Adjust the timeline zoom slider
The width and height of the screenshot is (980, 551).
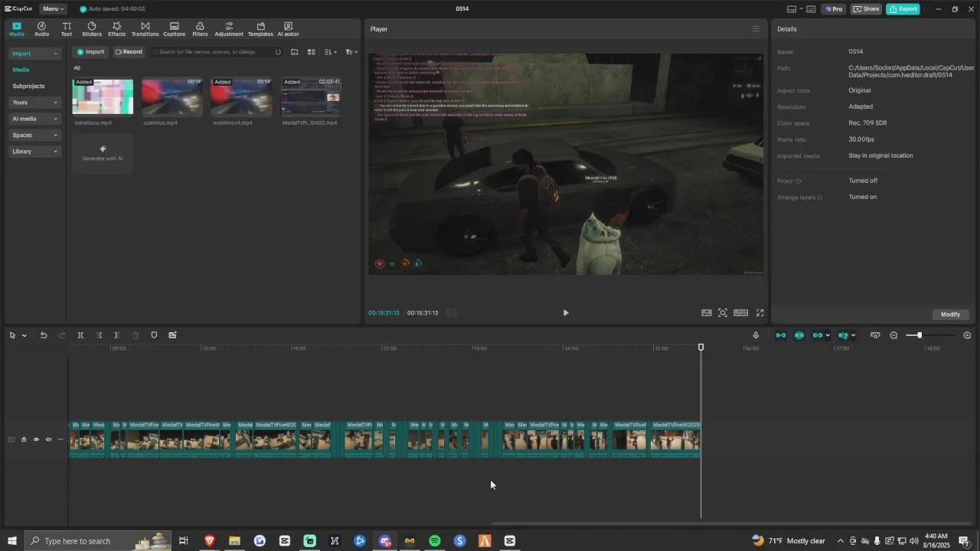920,335
